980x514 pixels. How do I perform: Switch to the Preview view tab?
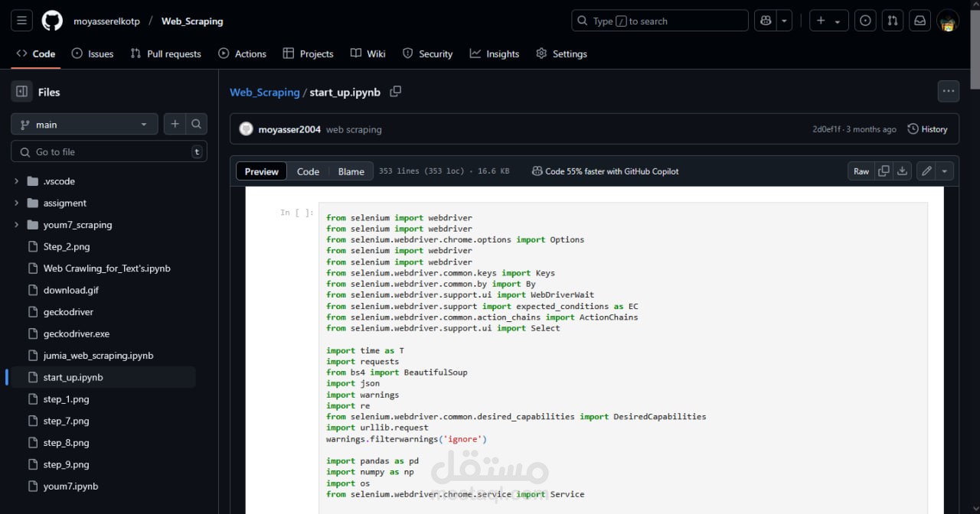tap(262, 171)
